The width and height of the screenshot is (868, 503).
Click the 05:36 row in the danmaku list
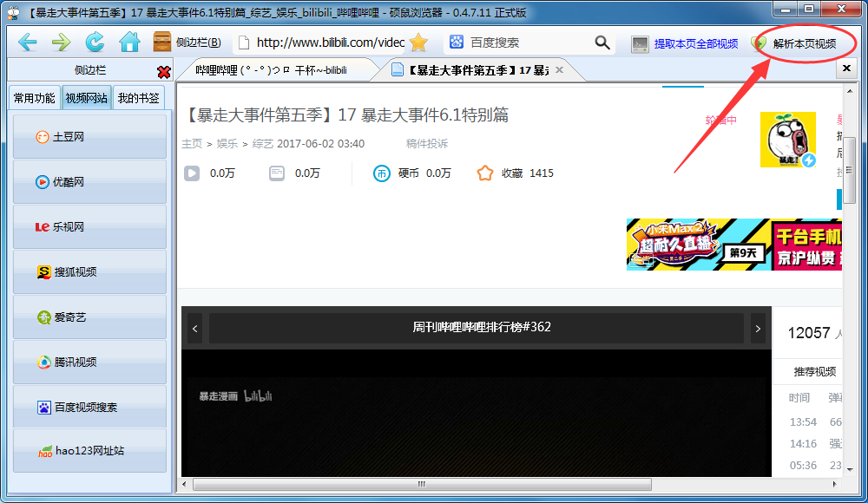pyautogui.click(x=815, y=466)
